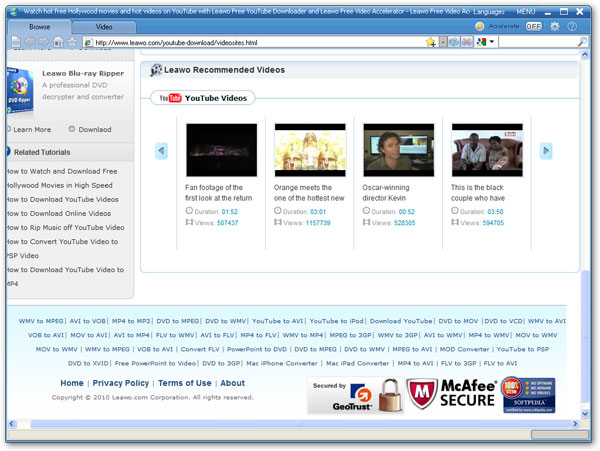Open the Oscar-winning director Kevin thumbnail
600x451 pixels.
(x=399, y=150)
